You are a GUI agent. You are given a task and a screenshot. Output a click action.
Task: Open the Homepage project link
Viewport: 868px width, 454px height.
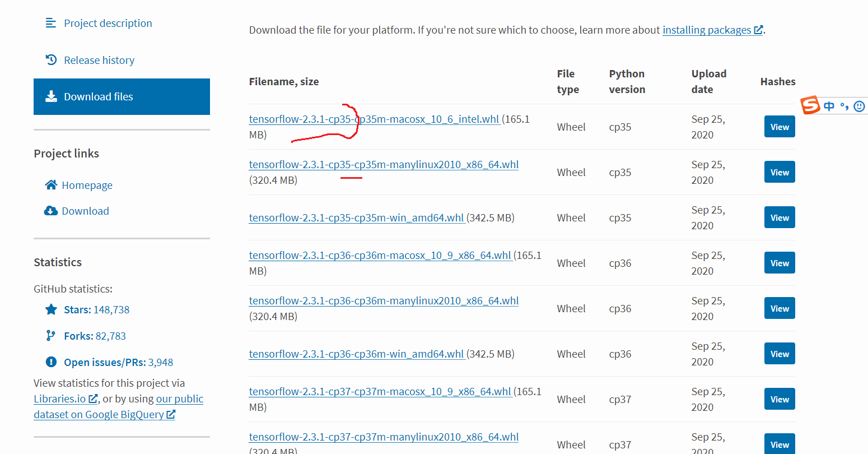[87, 185]
